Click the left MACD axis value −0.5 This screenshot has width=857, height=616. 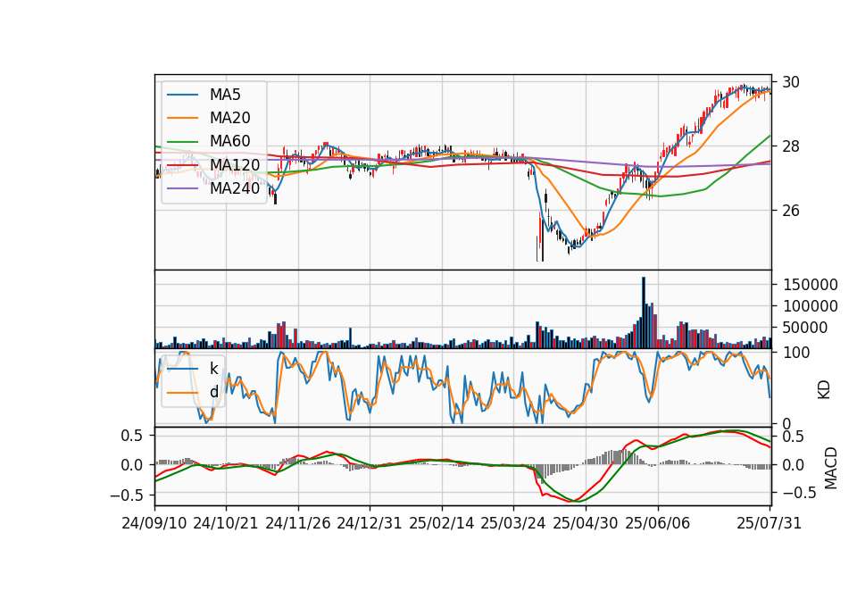(126, 495)
